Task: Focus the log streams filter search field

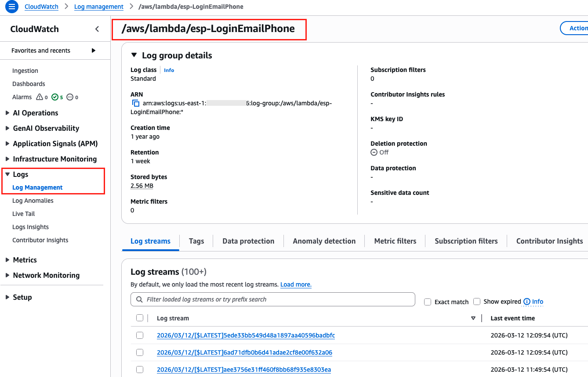Action: pos(273,299)
